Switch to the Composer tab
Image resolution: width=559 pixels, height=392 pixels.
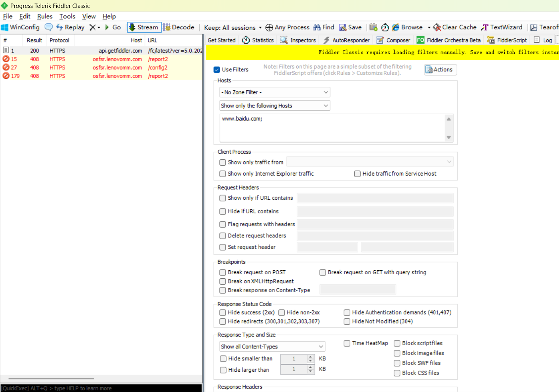click(x=393, y=40)
